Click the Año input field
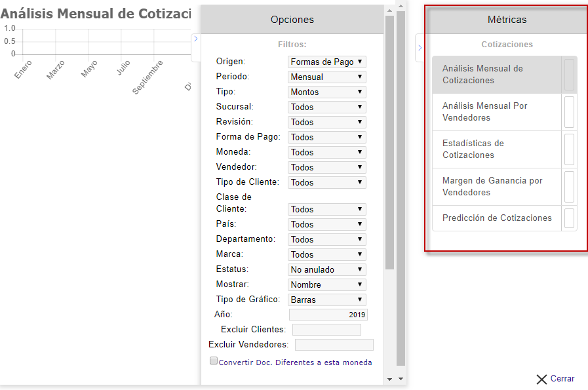Viewport: 588px width, 390px height. pyautogui.click(x=328, y=315)
